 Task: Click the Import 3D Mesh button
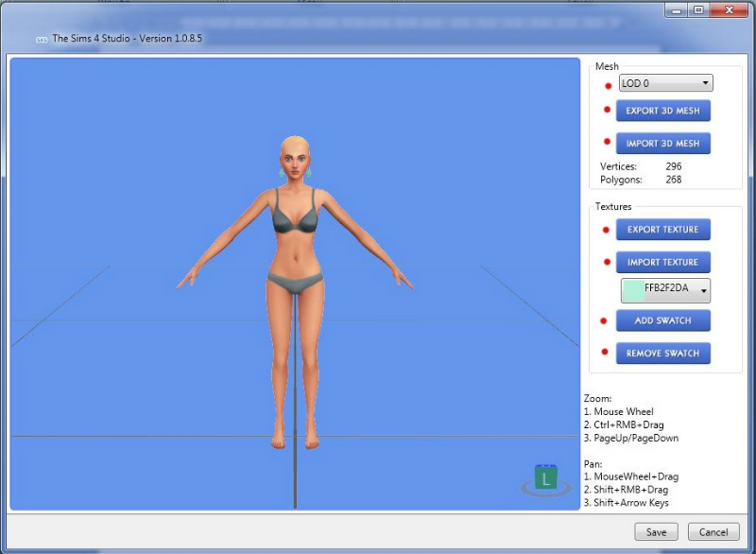coord(663,144)
